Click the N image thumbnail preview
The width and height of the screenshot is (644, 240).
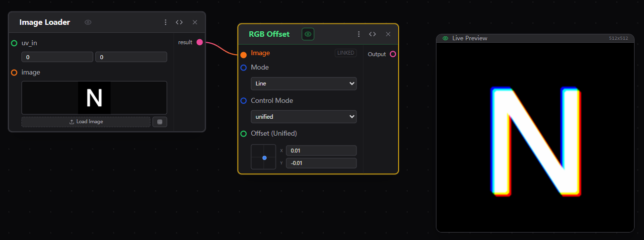(x=94, y=98)
